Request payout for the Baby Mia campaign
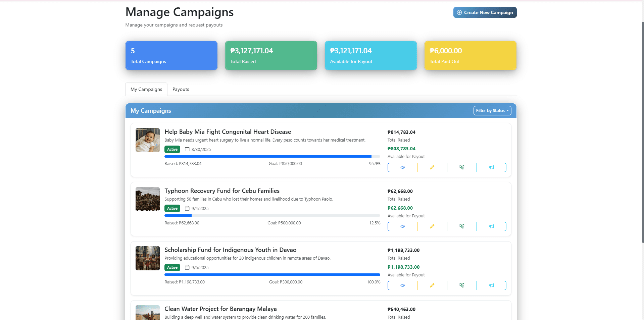The width and height of the screenshot is (644, 320). coord(462,167)
